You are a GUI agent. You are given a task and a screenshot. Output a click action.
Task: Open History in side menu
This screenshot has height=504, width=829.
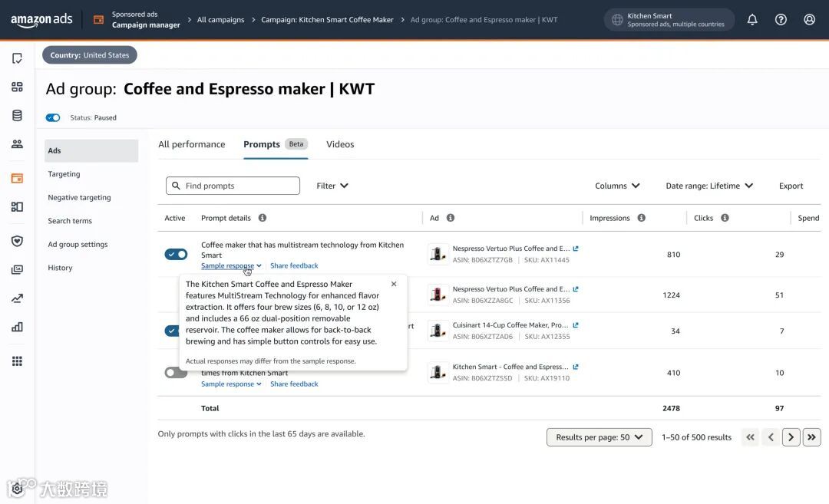tap(60, 268)
